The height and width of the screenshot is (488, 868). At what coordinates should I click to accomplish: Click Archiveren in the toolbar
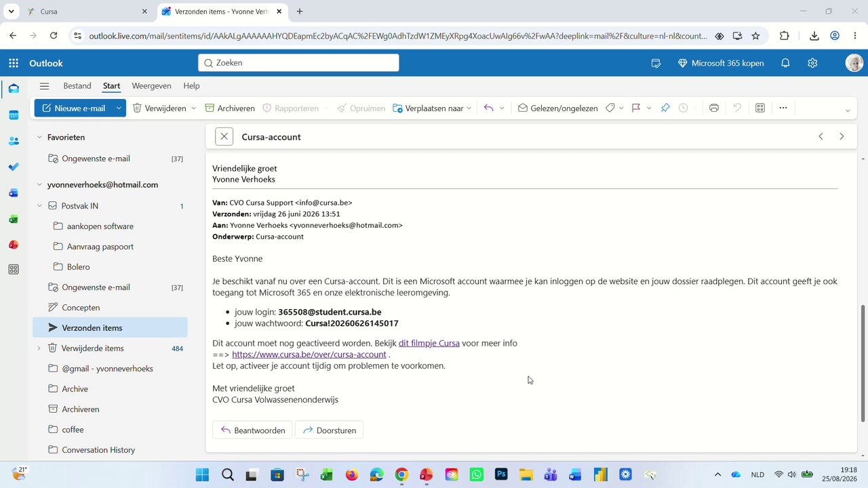pos(230,108)
